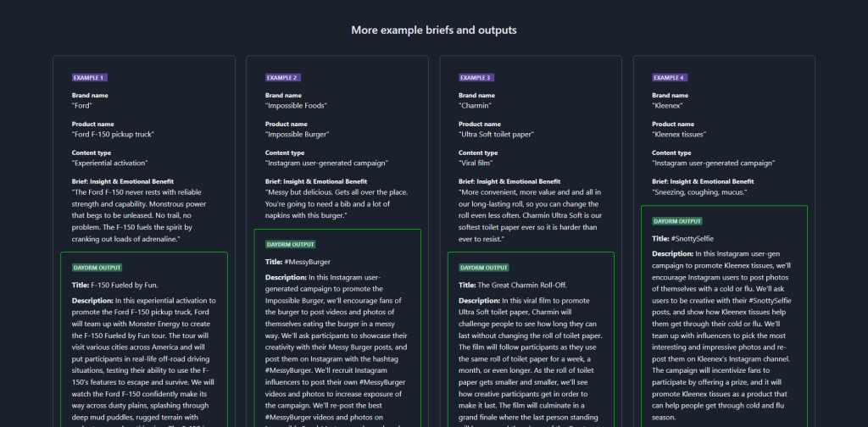Click the EXAMPLE 2 badge
Screen dimensions: 868x427
283,77
